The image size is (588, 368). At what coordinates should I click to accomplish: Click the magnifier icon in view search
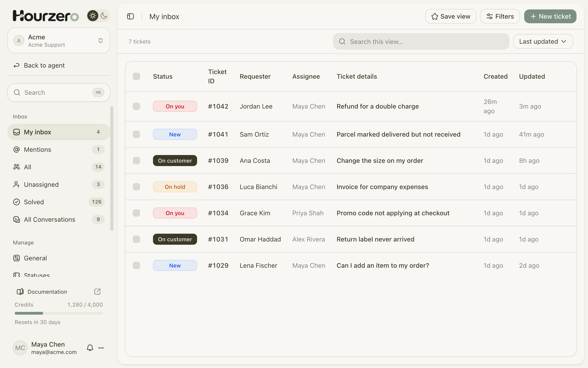(x=342, y=42)
